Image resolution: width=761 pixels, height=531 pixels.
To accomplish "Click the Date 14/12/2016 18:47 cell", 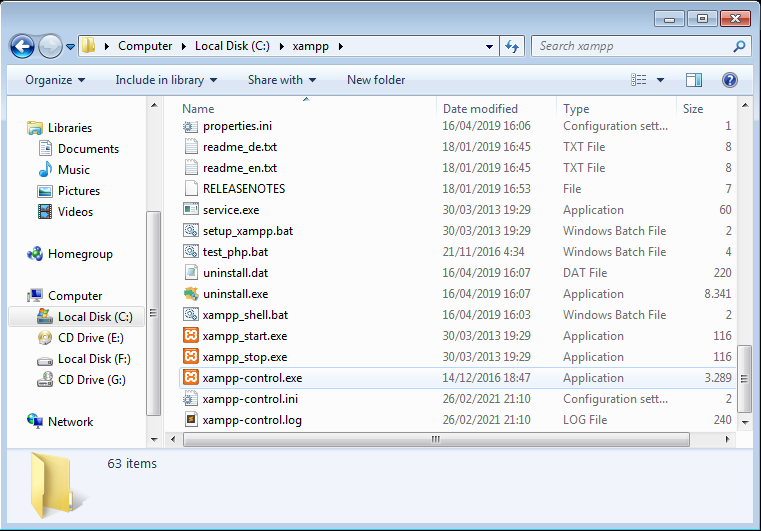I will (x=486, y=378).
